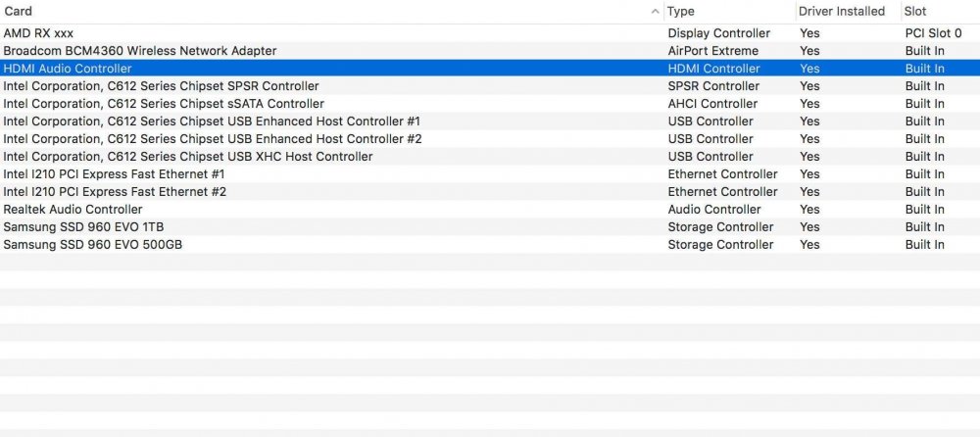Select Samsung SSD 960 EVO 1TB
Viewport: 980px width, 437px height.
click(x=490, y=226)
